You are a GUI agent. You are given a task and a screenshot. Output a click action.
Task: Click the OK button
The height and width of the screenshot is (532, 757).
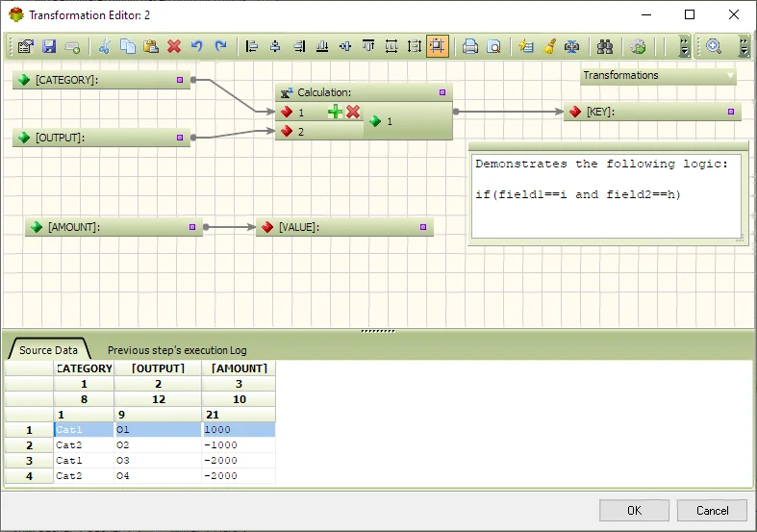pos(634,510)
